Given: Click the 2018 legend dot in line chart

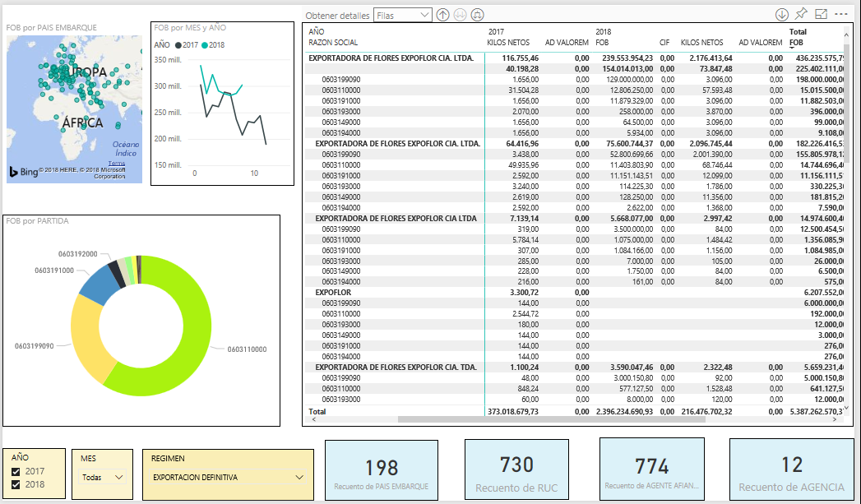Looking at the screenshot, I should (x=204, y=45).
